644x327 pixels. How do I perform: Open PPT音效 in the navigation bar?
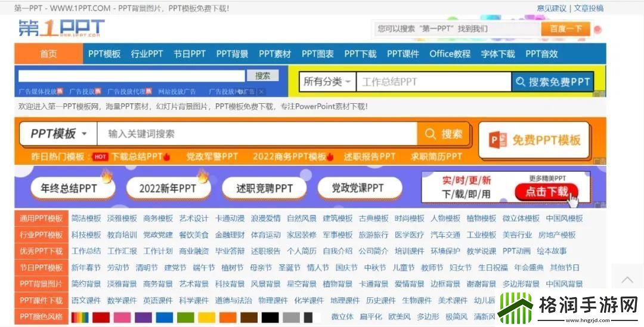tap(541, 54)
